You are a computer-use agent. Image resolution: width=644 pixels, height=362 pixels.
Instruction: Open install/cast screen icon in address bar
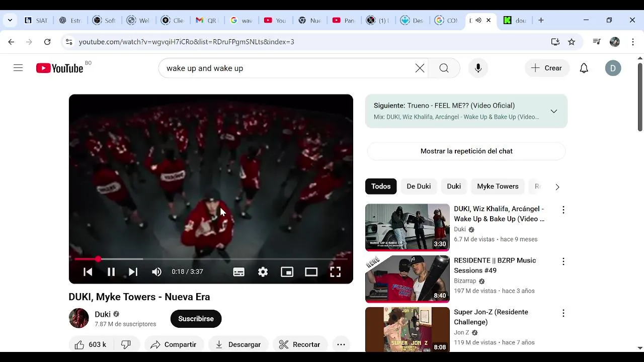pos(555,42)
